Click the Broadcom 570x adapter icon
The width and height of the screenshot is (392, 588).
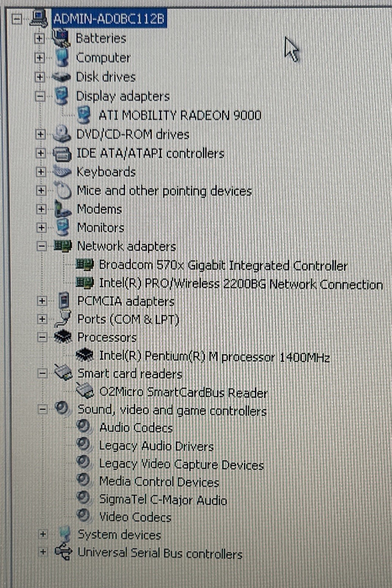click(x=85, y=264)
